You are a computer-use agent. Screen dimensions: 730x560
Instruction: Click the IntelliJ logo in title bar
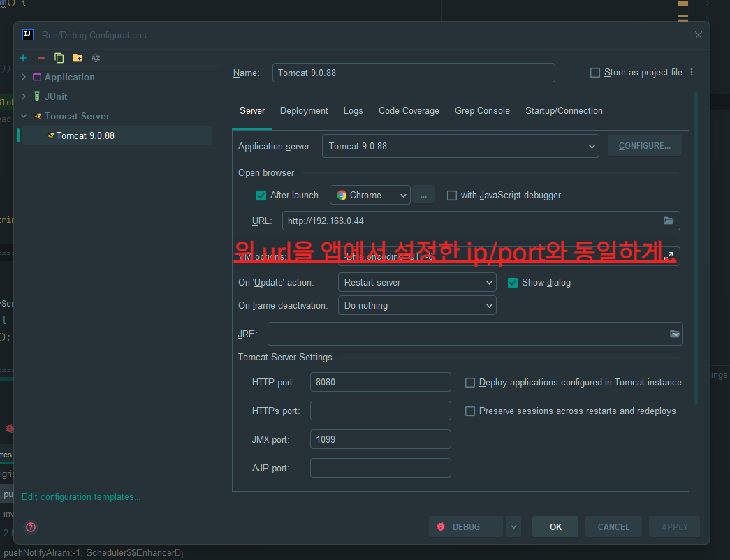point(28,35)
